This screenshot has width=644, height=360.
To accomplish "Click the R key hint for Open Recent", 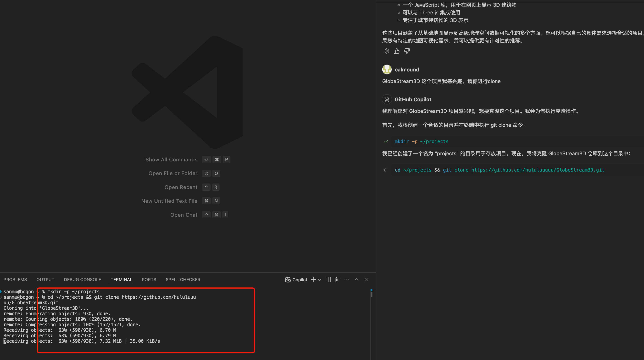I will point(216,187).
